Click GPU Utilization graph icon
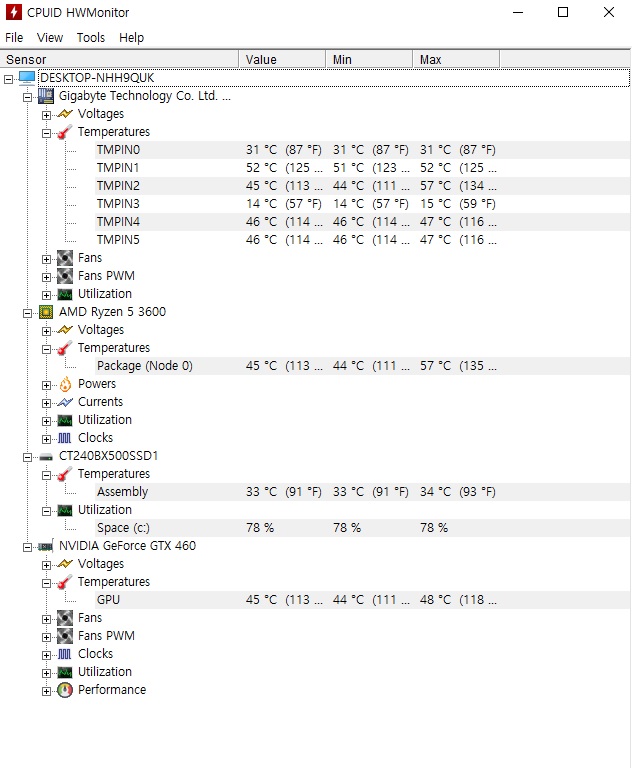Image resolution: width=632 pixels, height=768 pixels. click(65, 672)
